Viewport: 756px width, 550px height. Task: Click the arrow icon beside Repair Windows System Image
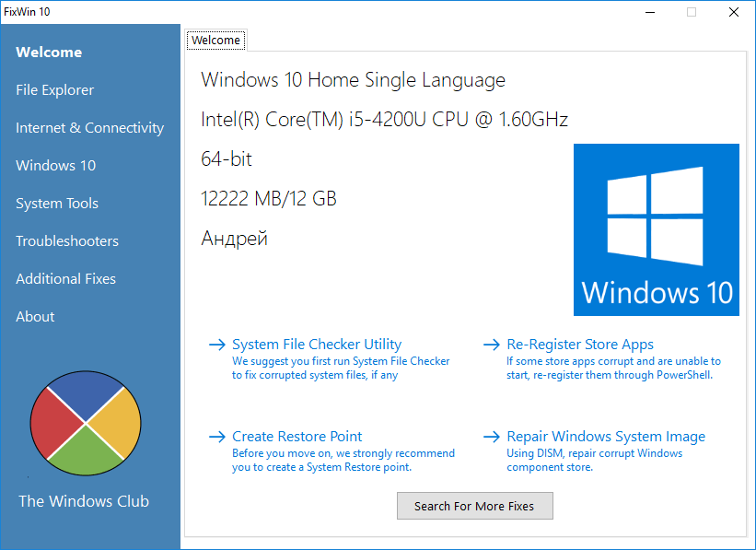(492, 438)
